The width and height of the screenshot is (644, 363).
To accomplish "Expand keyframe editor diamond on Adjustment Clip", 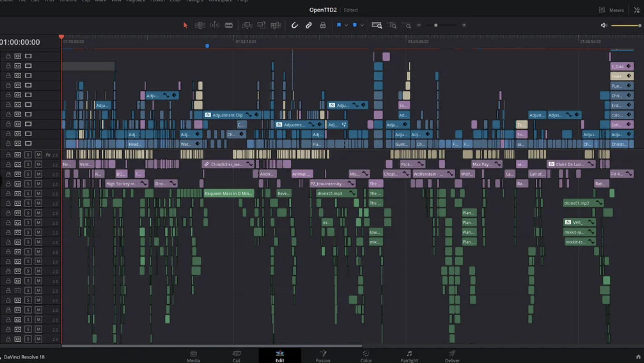I will click(x=257, y=115).
